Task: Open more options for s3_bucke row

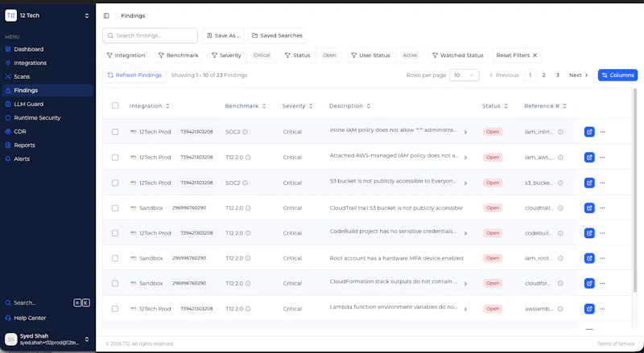Action: [602, 183]
